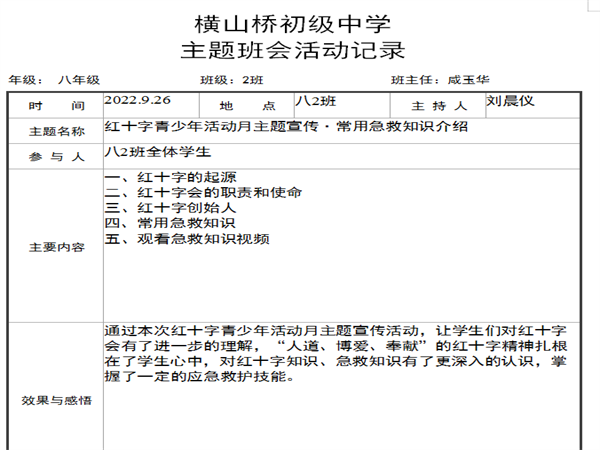This screenshot has width=600, height=450.
Task: Click the 地点 label cell
Action: [x=247, y=105]
